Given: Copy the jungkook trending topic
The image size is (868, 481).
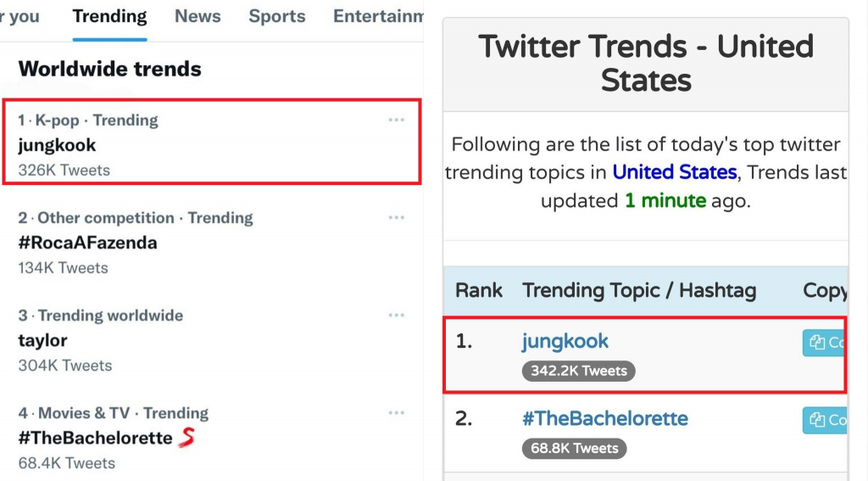Looking at the screenshot, I should pos(825,343).
